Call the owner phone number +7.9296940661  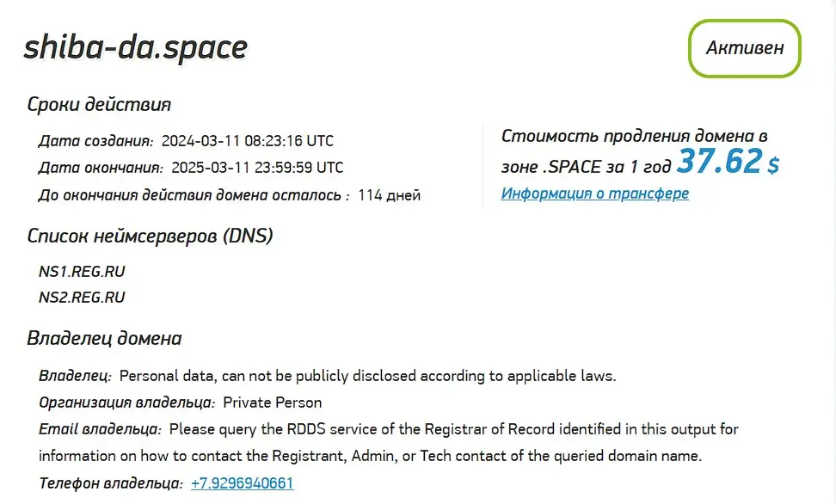coord(241,482)
